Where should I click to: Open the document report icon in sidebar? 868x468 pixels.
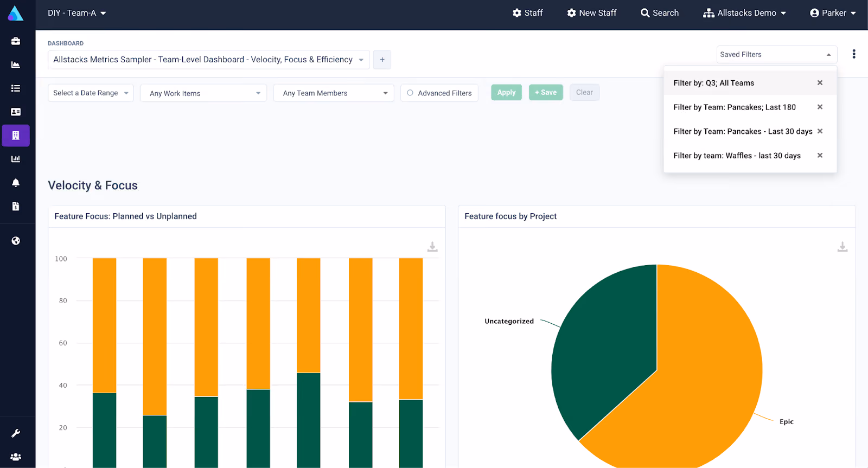(x=16, y=206)
